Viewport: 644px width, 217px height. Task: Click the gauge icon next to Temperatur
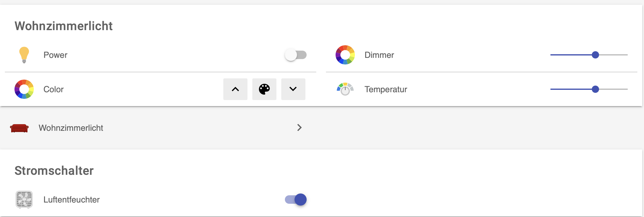pyautogui.click(x=345, y=89)
